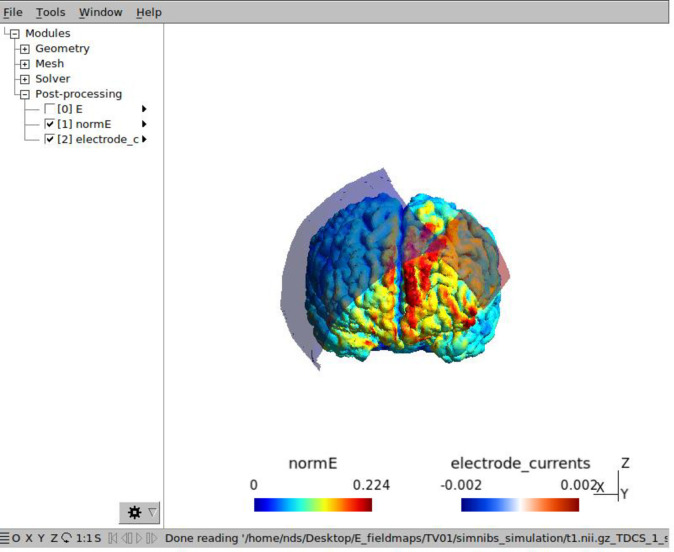Viewport: 674px width, 552px height.
Task: Uncheck the [2] electrode_c view
Action: point(49,139)
